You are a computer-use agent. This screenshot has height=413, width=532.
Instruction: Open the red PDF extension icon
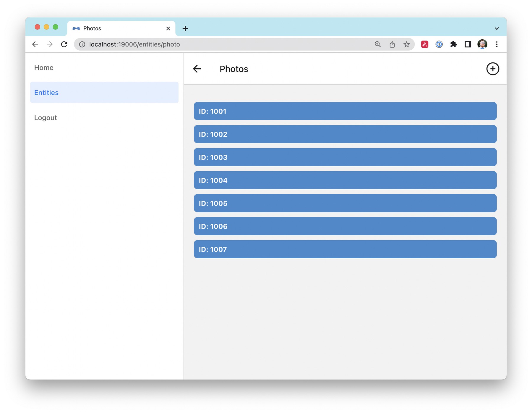(x=424, y=44)
